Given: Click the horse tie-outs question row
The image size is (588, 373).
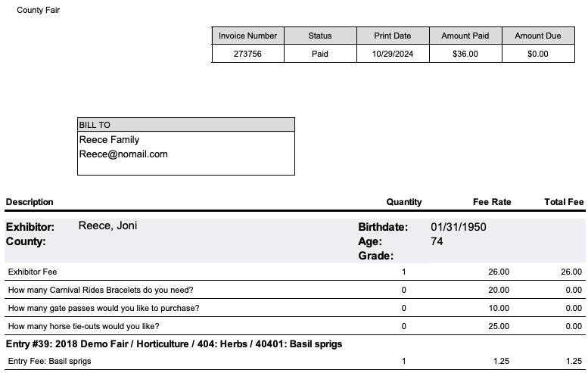Looking at the screenshot, I should click(x=83, y=326).
